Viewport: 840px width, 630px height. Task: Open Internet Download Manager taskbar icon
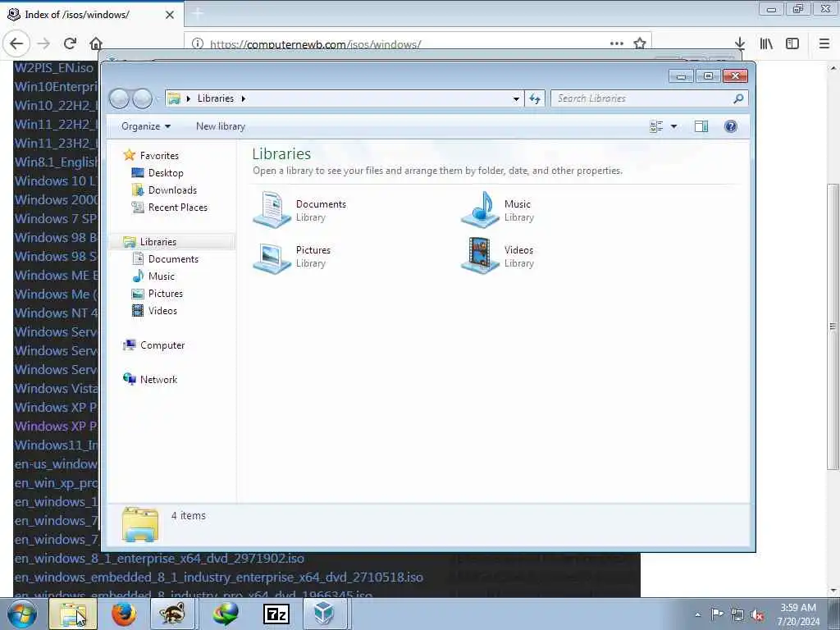coord(226,614)
